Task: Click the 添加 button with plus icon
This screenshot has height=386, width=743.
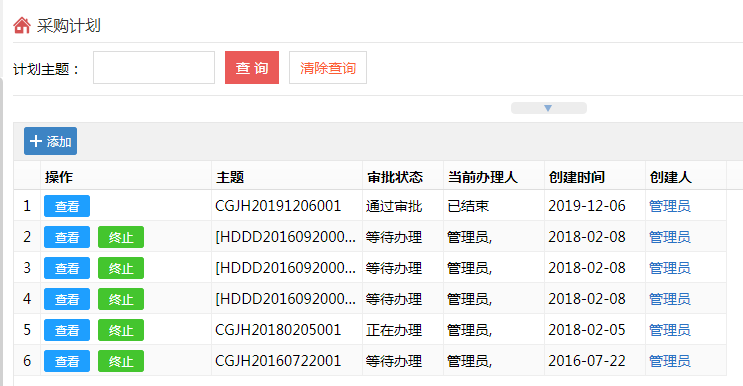Action: pyautogui.click(x=51, y=141)
